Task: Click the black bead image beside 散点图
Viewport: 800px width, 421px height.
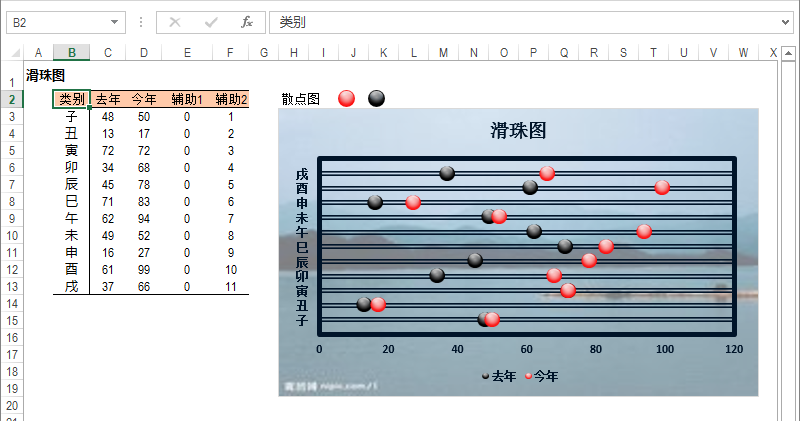Action: [377, 98]
